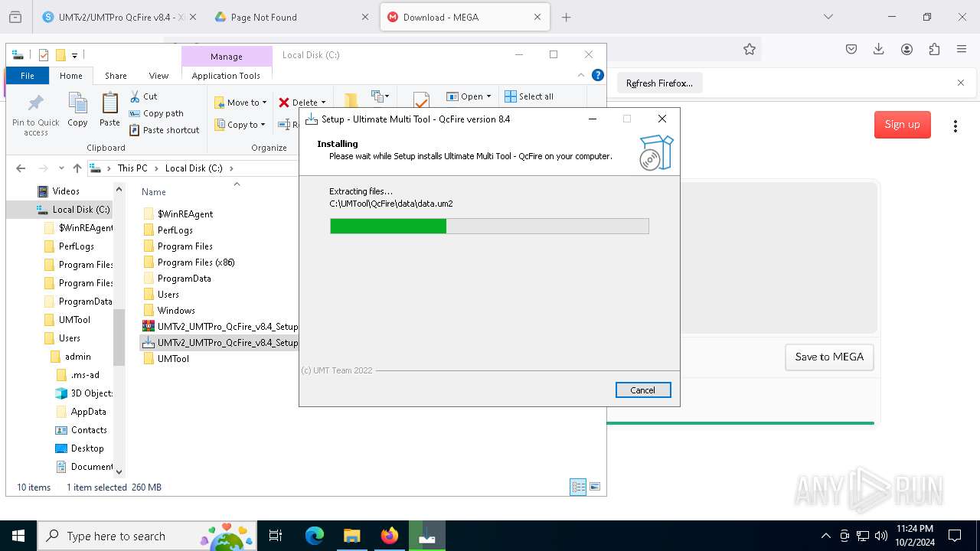The height and width of the screenshot is (551, 980).
Task: Dismiss the Refresh Firefox notification bar
Action: click(x=961, y=83)
